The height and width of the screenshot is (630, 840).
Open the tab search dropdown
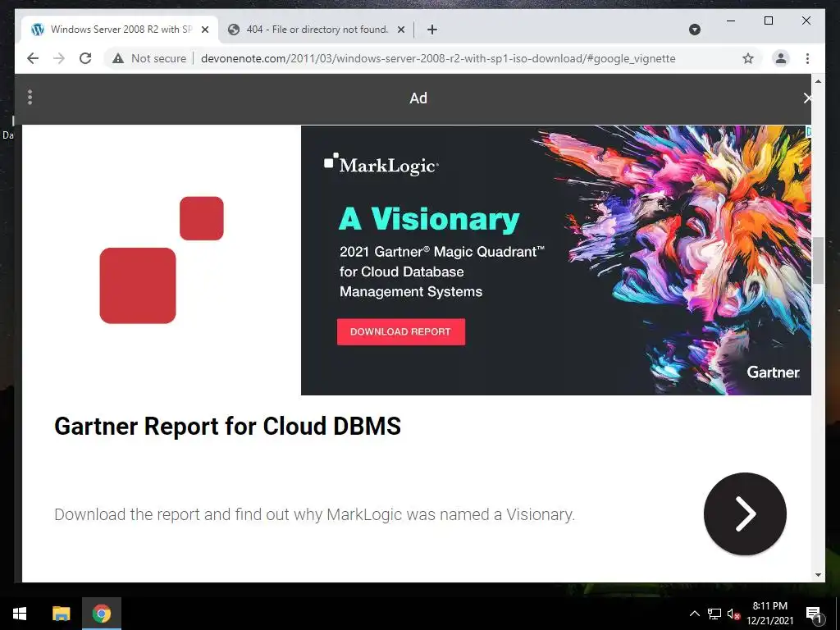pyautogui.click(x=694, y=30)
